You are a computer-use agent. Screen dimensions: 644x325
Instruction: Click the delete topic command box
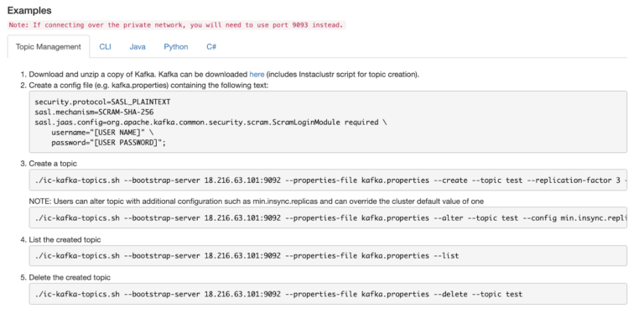tap(328, 294)
